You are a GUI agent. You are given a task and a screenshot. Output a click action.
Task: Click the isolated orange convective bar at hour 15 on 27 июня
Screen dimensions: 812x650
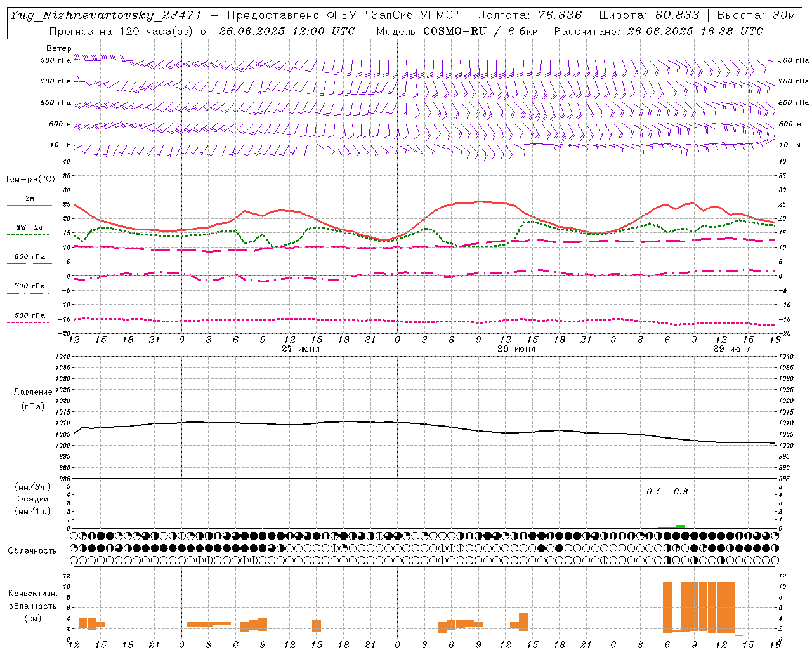click(317, 626)
